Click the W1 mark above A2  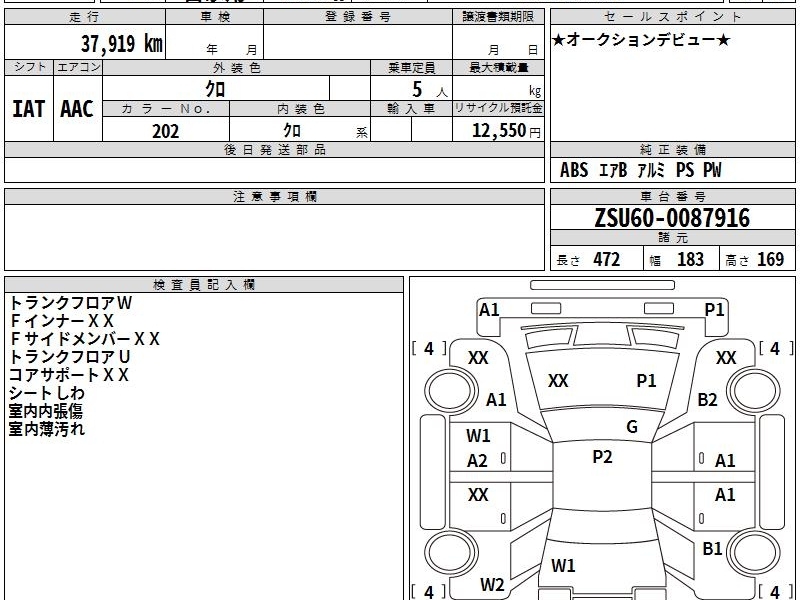[x=478, y=436]
